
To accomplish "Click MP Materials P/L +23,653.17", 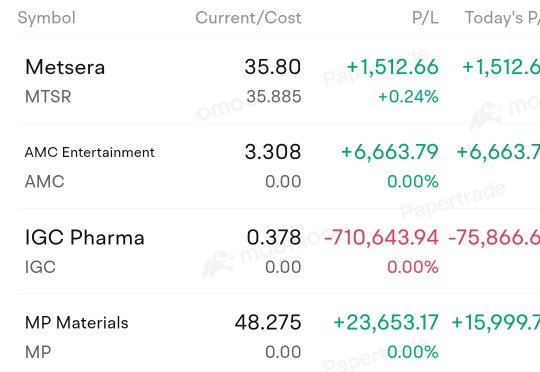I will [386, 322].
